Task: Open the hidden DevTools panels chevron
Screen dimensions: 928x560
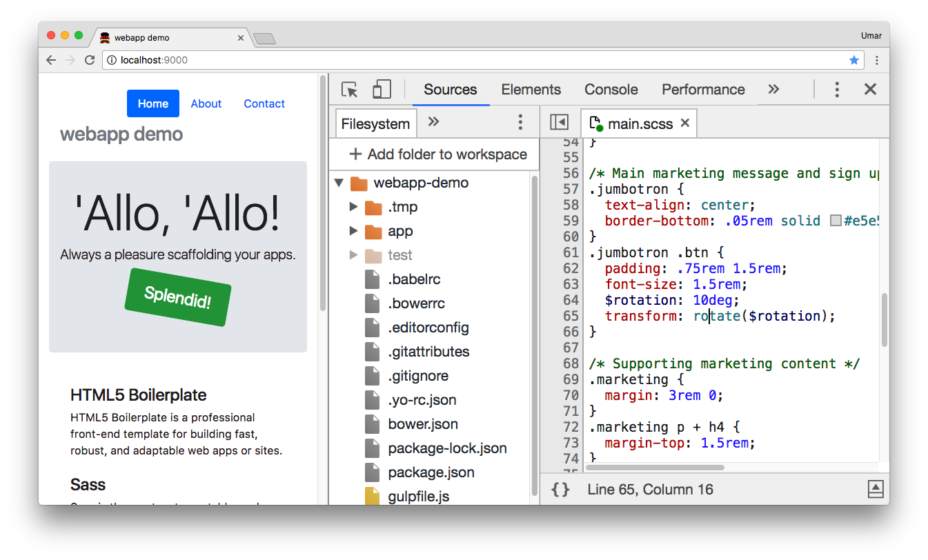Action: [773, 89]
